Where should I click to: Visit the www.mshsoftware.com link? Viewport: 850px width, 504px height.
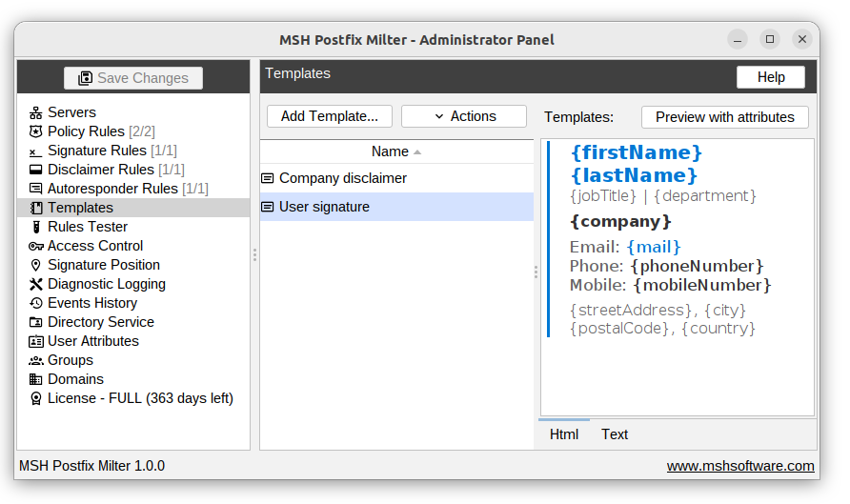pyautogui.click(x=740, y=466)
